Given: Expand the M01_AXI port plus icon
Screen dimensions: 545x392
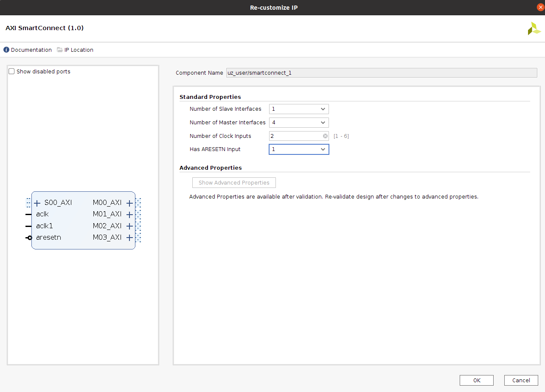Looking at the screenshot, I should tap(130, 214).
